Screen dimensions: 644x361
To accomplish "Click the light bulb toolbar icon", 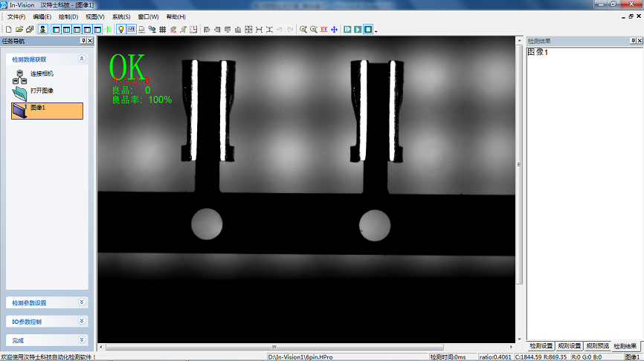I will (121, 30).
